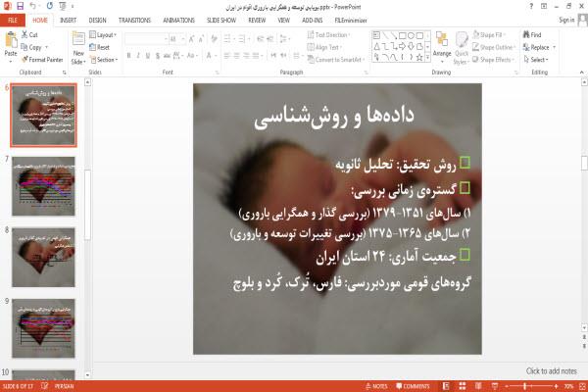Image resolution: width=588 pixels, height=392 pixels.
Task: Click the Sign in link
Action: click(566, 20)
